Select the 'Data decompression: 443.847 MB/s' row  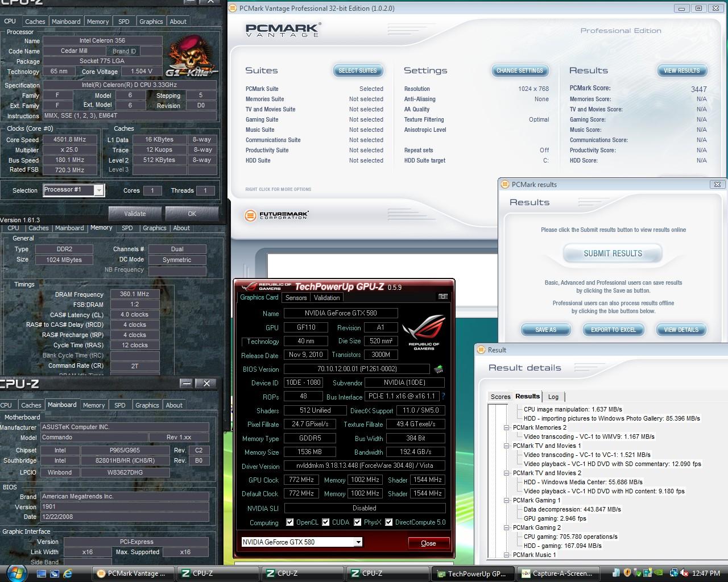point(572,509)
